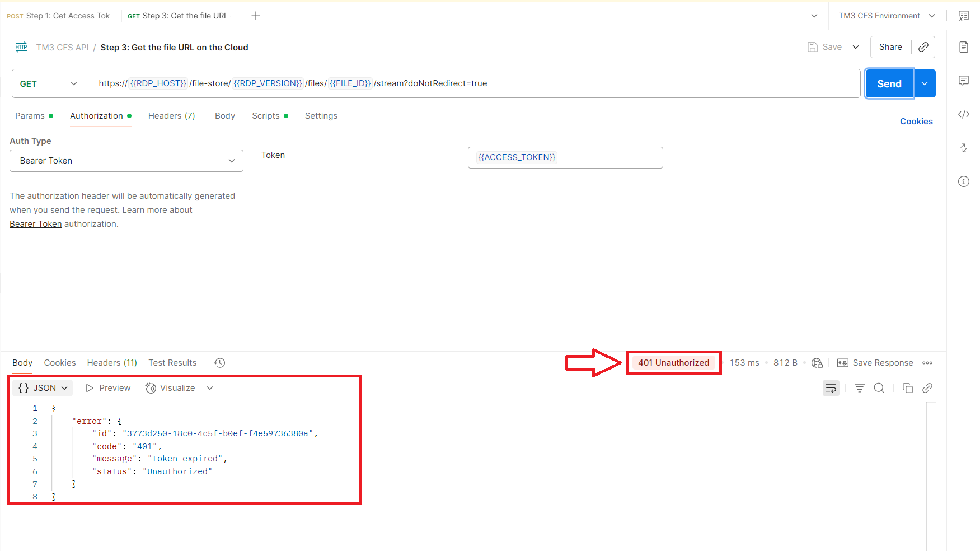980x551 pixels.
Task: Copy the response body to clipboard
Action: pyautogui.click(x=907, y=388)
